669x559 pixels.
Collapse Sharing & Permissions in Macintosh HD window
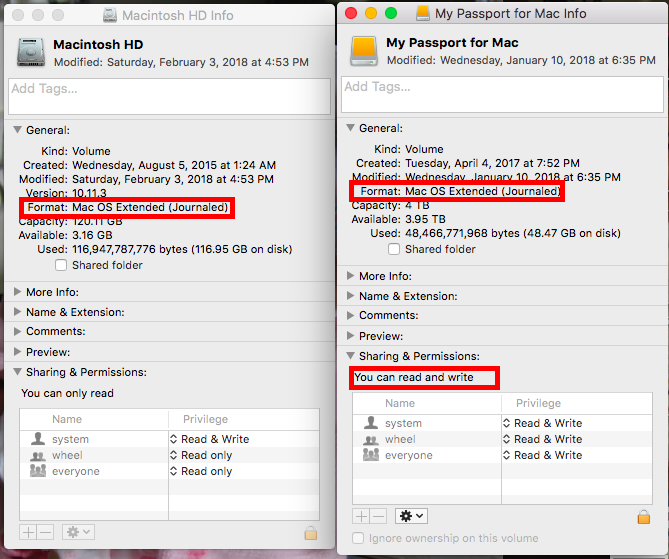pos(17,372)
